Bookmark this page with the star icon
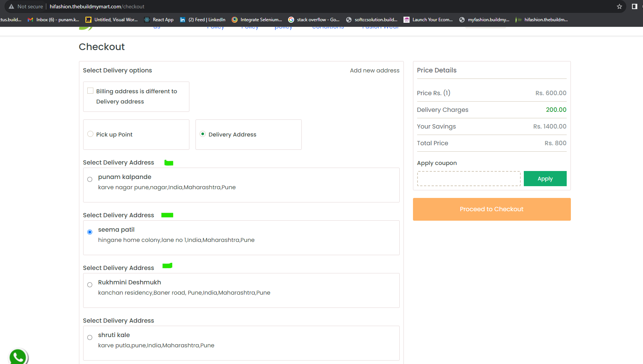The width and height of the screenshot is (643, 364). click(619, 6)
